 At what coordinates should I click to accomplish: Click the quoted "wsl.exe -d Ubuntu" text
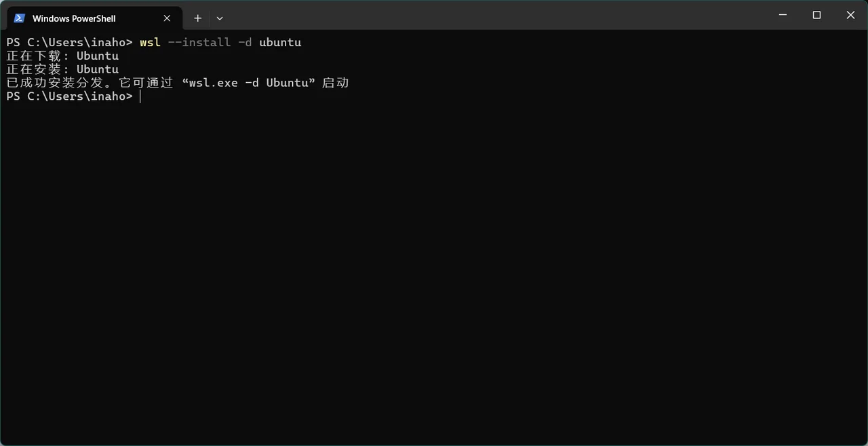[249, 83]
